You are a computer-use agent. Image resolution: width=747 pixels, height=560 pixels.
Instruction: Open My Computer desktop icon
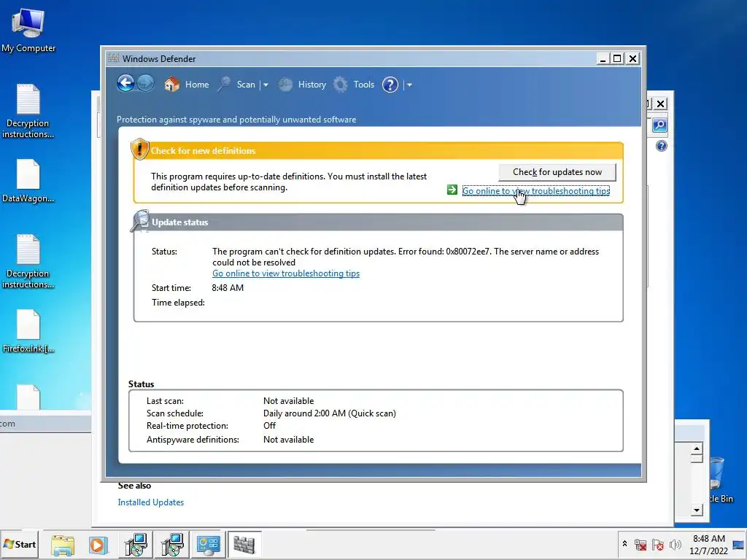[28, 30]
